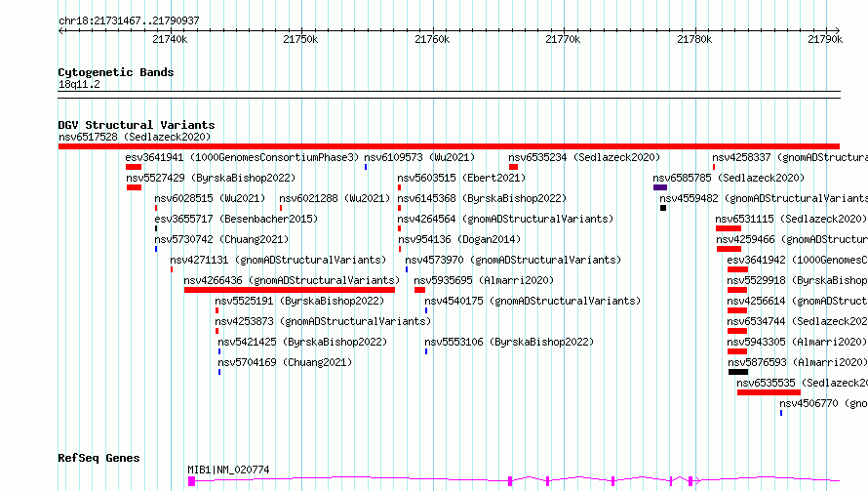
Task: Click nsv6585785 (Sedlazeck2020) label
Action: click(x=729, y=178)
